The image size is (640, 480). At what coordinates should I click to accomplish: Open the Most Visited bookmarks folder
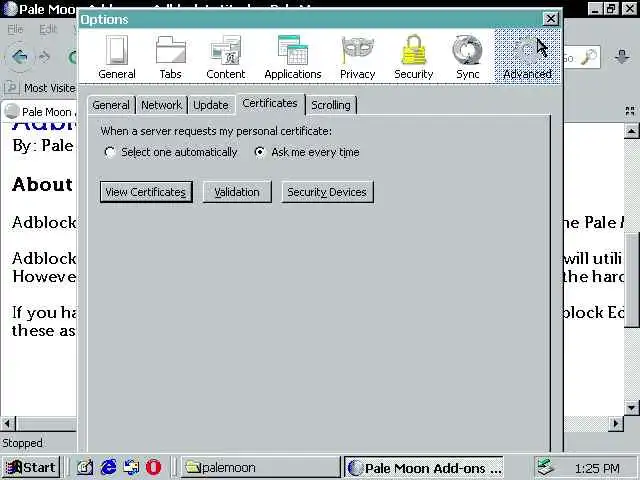[40, 88]
